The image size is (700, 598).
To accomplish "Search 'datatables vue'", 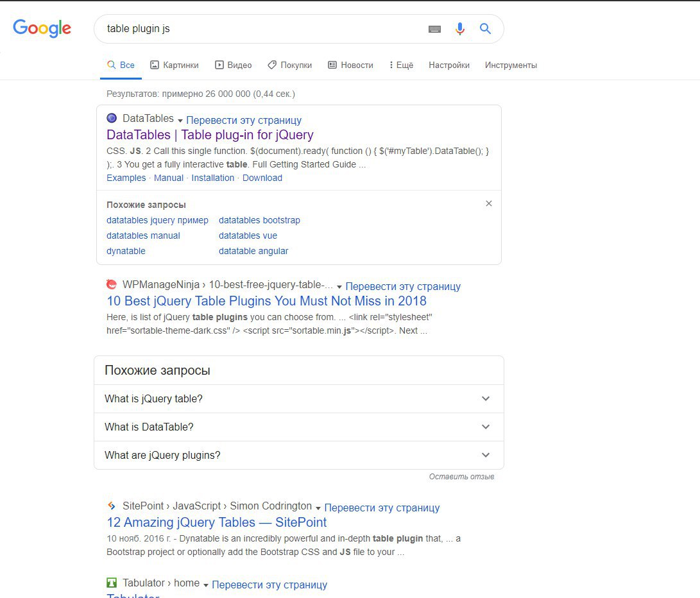I will pyautogui.click(x=248, y=235).
